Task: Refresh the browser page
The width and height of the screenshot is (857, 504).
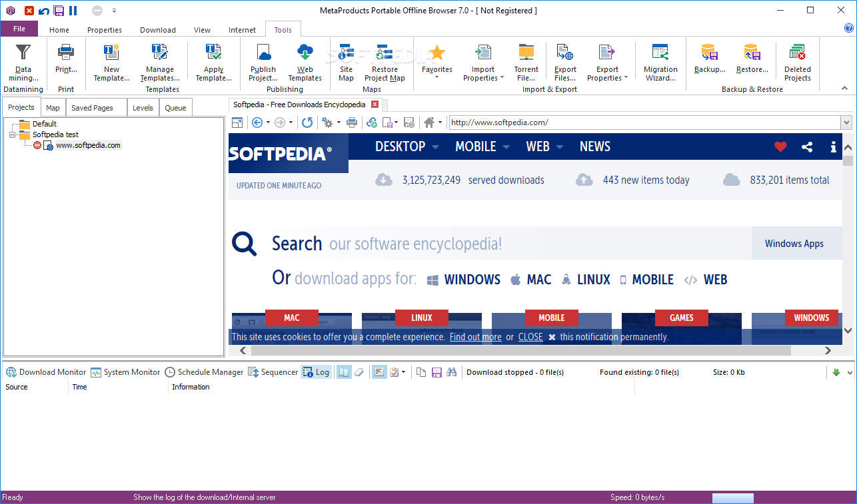Action: coord(307,123)
